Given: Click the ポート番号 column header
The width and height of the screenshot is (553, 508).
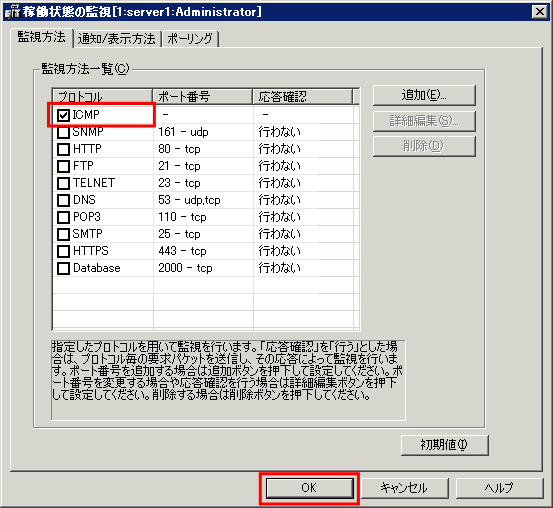Looking at the screenshot, I should (x=203, y=96).
